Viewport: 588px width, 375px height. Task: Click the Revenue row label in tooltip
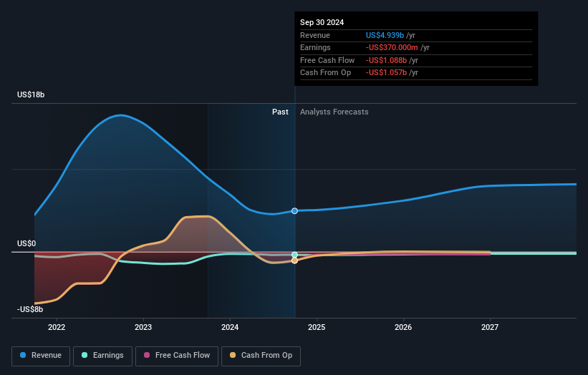click(x=315, y=35)
